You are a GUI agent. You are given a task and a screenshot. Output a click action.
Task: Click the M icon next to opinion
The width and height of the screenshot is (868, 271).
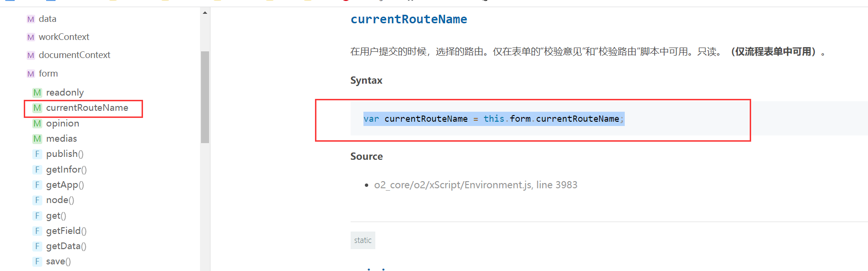click(37, 124)
